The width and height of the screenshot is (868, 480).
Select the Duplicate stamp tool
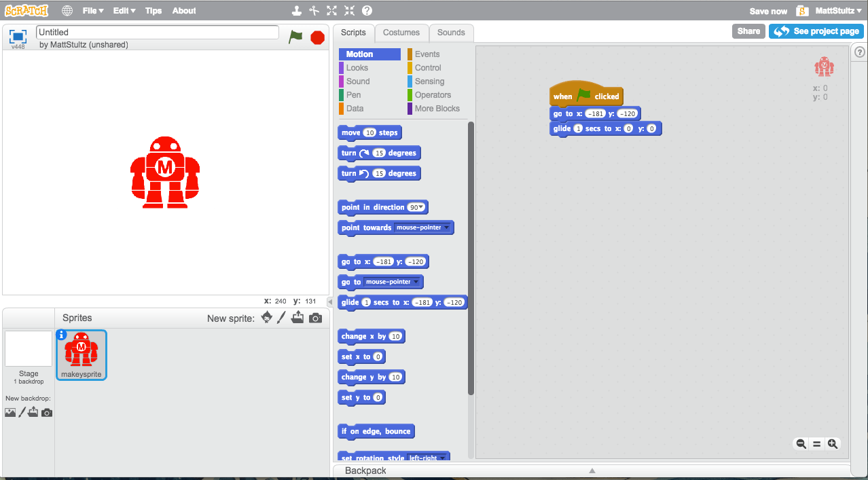[297, 11]
